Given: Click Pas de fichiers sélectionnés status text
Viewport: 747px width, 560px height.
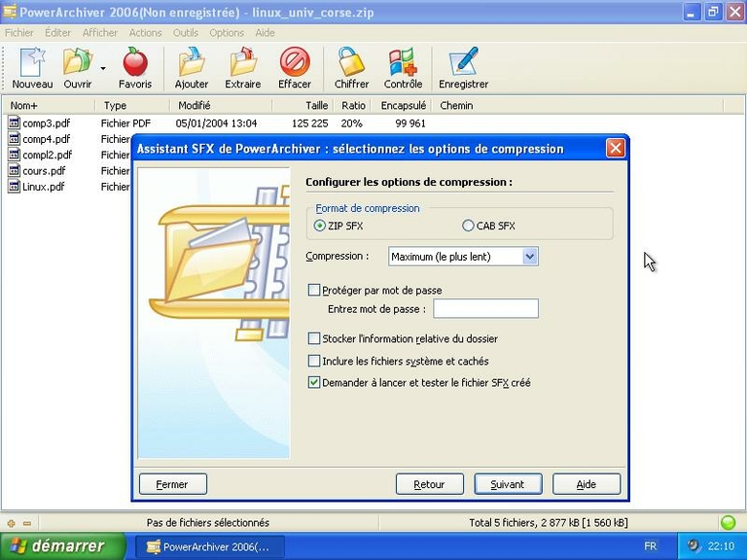Looking at the screenshot, I should [208, 523].
